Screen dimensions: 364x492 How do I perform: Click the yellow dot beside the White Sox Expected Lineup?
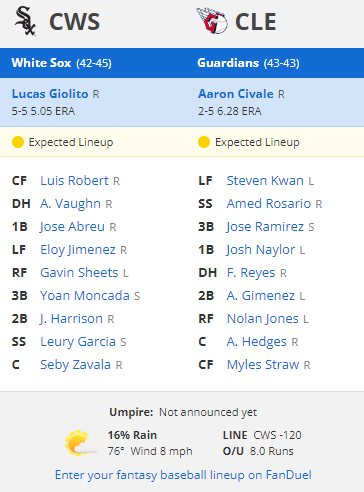(18, 142)
